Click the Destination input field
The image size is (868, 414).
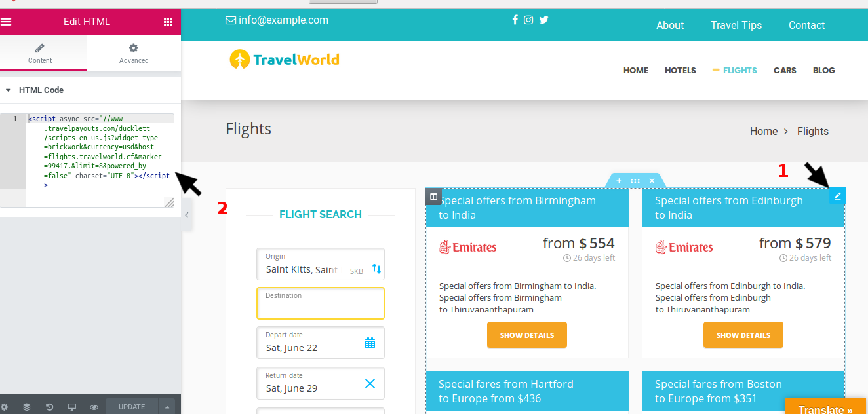320,307
